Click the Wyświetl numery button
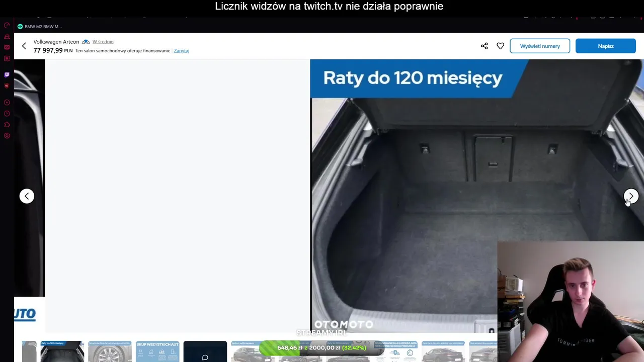 [x=540, y=46]
